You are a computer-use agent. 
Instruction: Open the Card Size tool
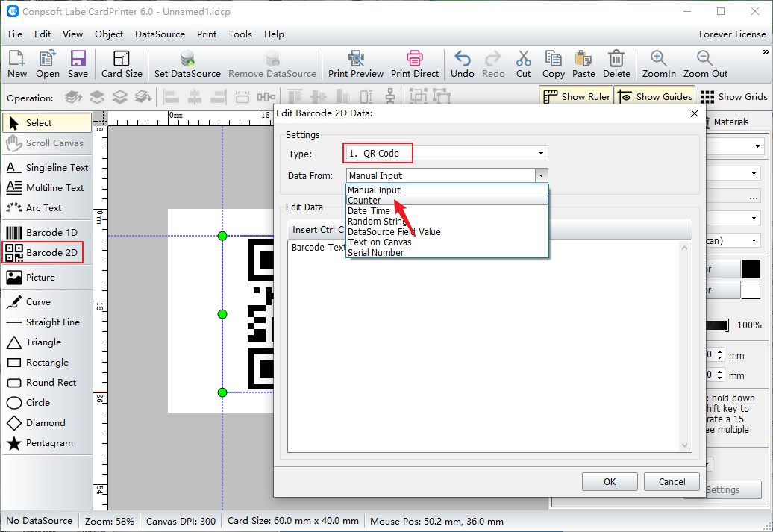click(x=122, y=64)
